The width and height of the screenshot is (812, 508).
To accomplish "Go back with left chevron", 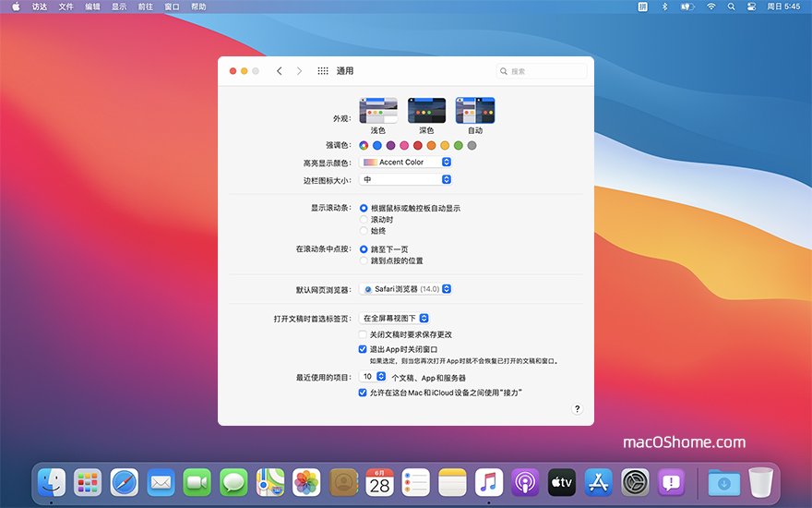I will (x=279, y=71).
